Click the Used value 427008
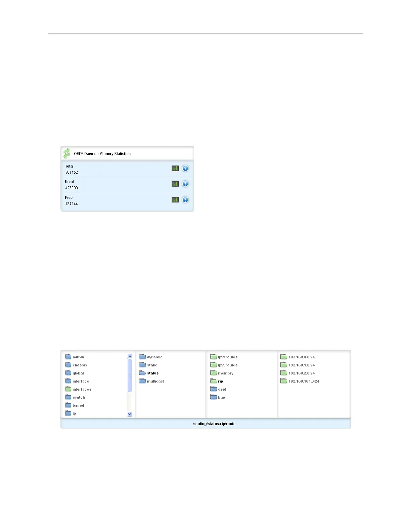Image resolution: width=411 pixels, height=532 pixels. (x=72, y=188)
